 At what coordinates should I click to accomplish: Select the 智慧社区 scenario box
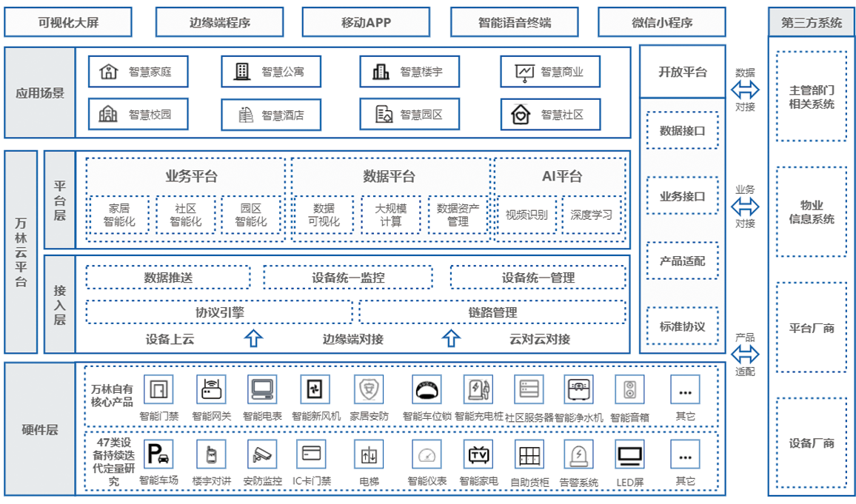click(550, 115)
